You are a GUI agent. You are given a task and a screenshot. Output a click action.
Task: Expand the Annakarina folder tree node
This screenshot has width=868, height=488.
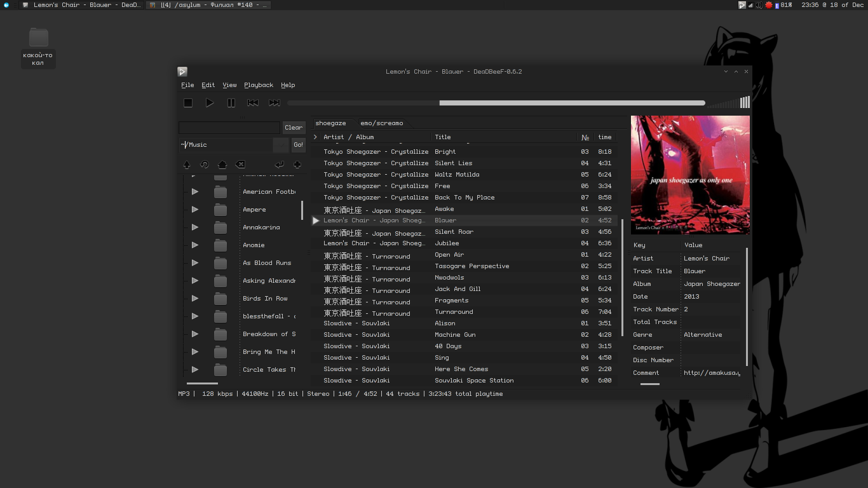click(195, 227)
